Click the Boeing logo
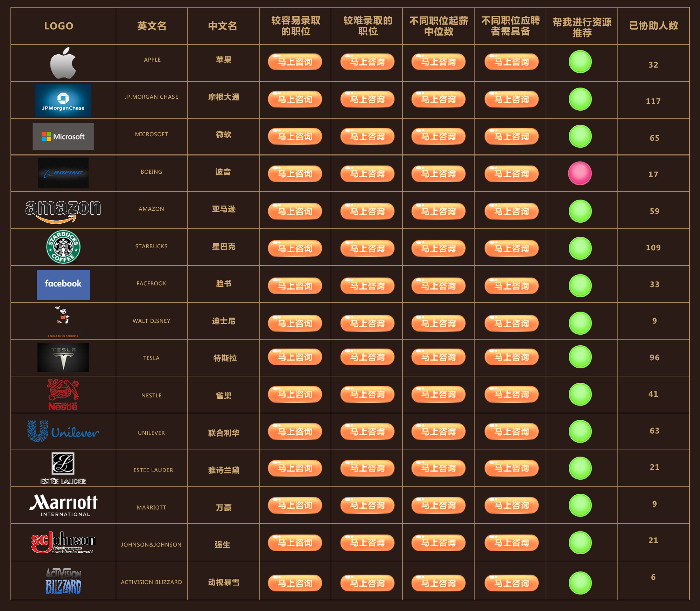The image size is (700, 611). pyautogui.click(x=63, y=173)
